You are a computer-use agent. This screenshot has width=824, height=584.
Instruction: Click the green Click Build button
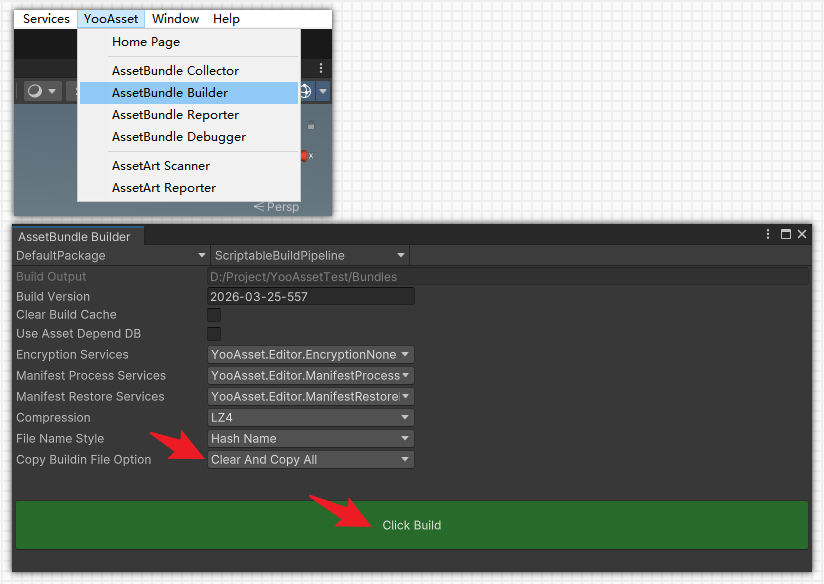point(412,525)
